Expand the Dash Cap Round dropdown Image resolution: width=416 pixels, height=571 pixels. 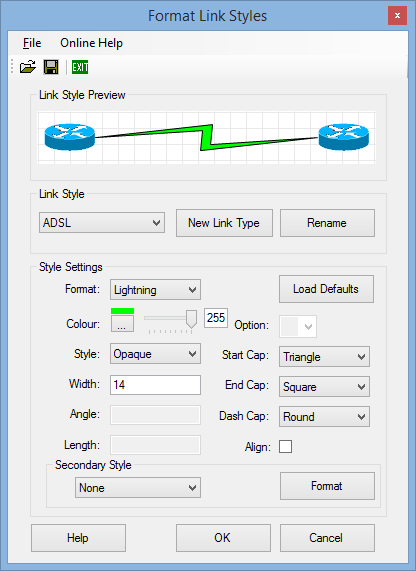[324, 417]
